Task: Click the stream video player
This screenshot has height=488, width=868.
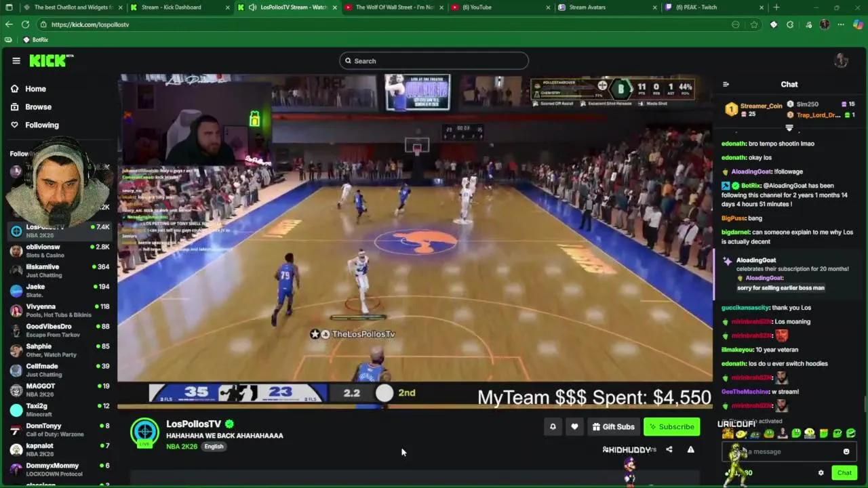Action: point(415,241)
